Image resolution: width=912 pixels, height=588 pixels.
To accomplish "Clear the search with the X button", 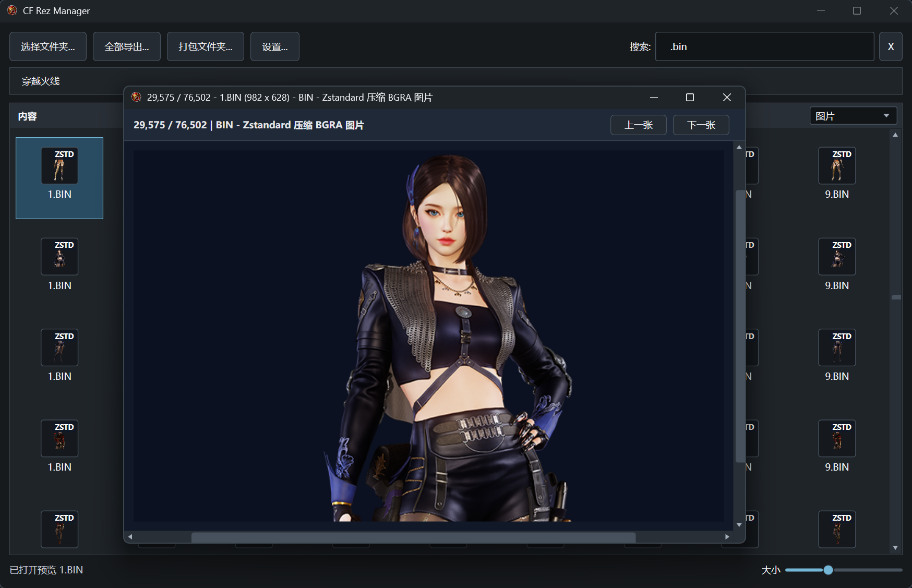I will point(891,46).
